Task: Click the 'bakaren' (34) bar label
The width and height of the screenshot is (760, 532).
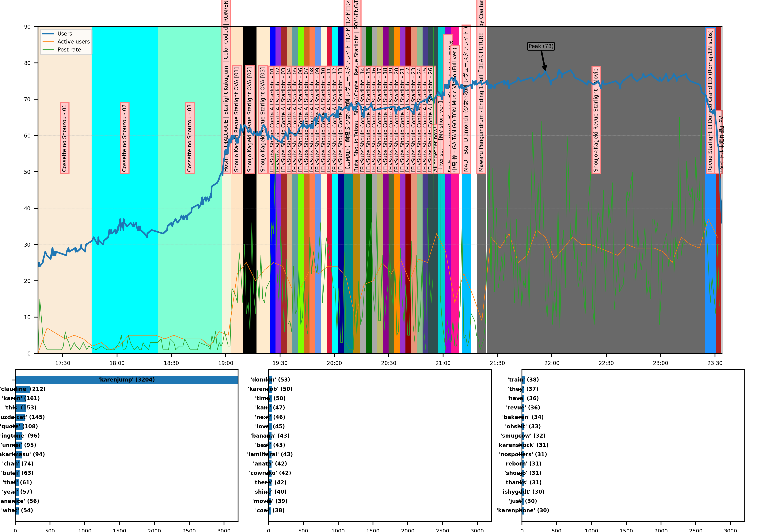Action: (x=523, y=417)
